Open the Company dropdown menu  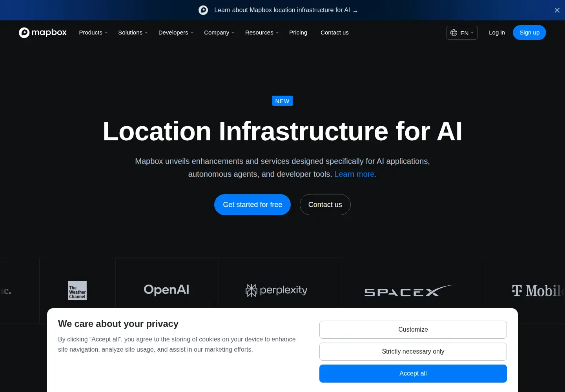point(219,33)
